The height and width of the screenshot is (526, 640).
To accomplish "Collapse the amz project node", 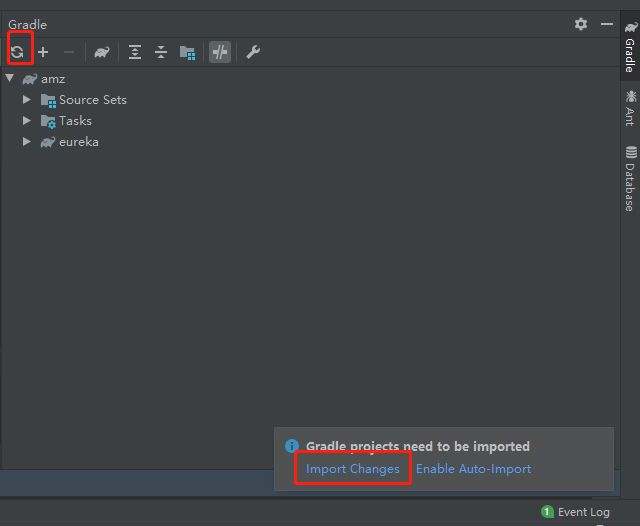I will click(x=10, y=78).
